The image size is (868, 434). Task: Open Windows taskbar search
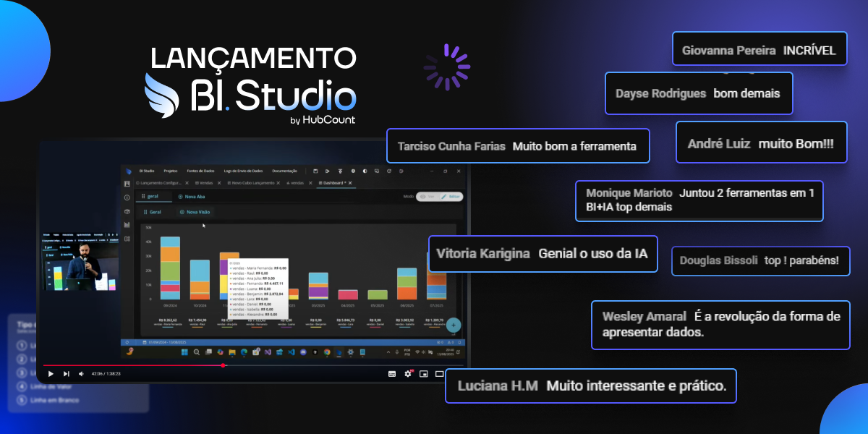(197, 352)
